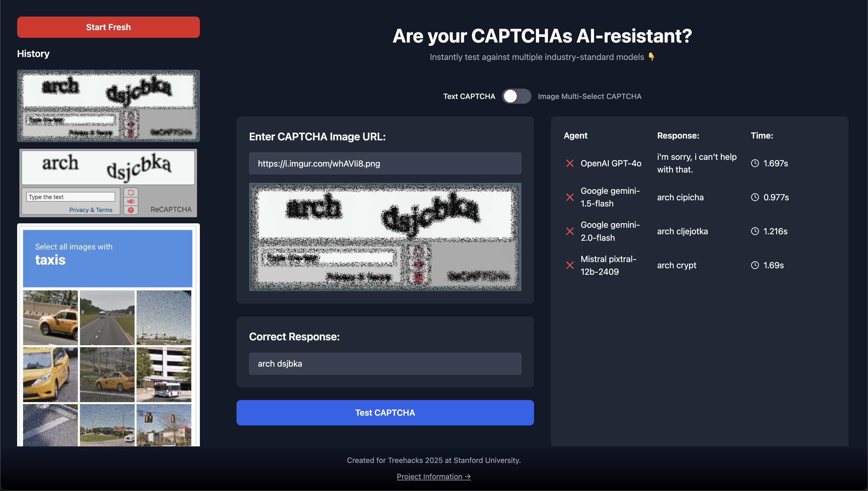Click the clock icon next to 1.216s
This screenshot has width=868, height=491.
755,231
